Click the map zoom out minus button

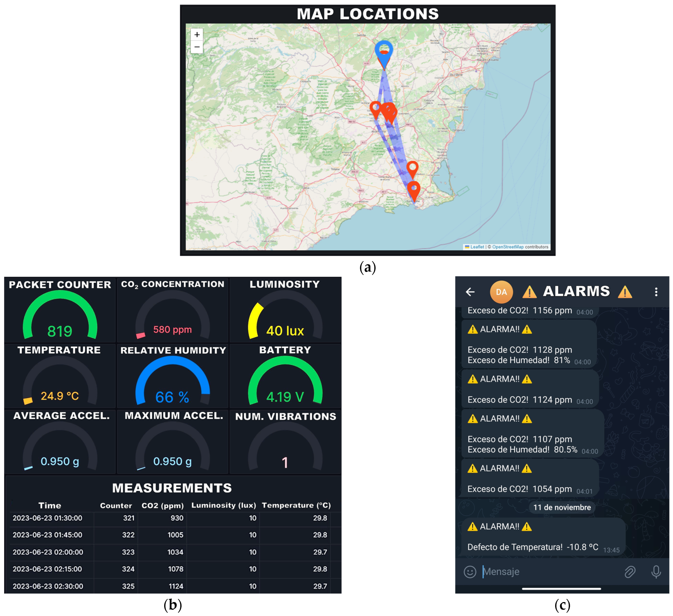197,47
